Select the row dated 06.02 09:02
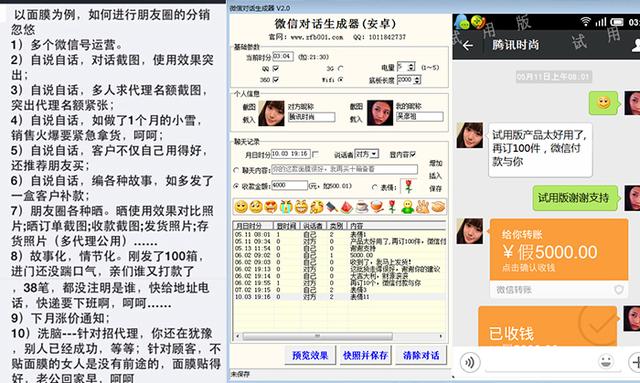The image size is (640, 383). [x=340, y=255]
